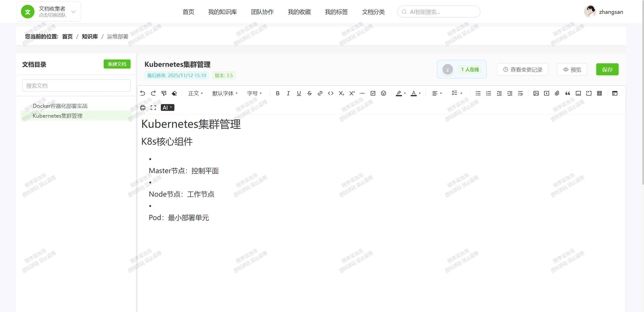The image size is (644, 312).
Task: Save the document with 保存
Action: pos(607,69)
